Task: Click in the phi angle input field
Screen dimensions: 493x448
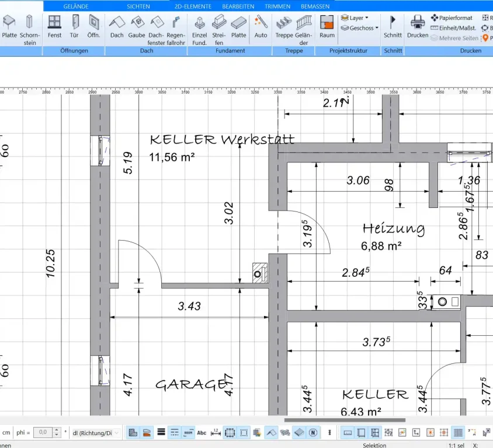Action: (43, 433)
